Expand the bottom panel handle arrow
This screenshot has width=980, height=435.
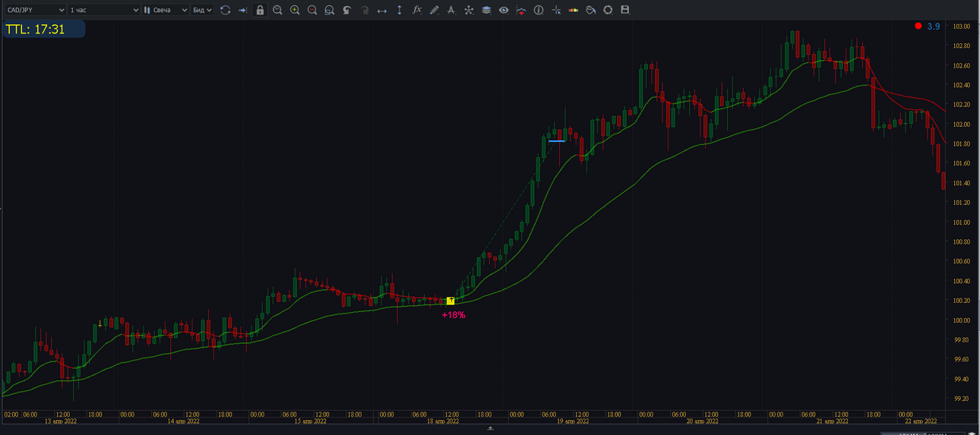point(490,429)
